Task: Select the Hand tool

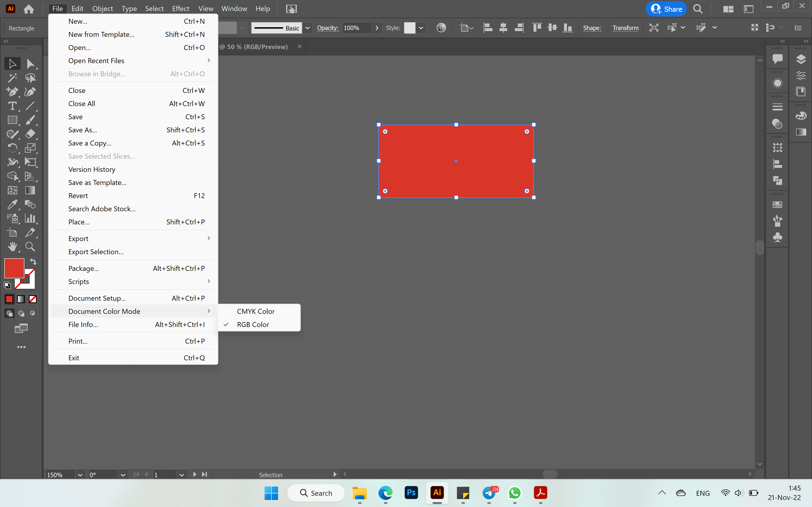Action: coord(12,247)
